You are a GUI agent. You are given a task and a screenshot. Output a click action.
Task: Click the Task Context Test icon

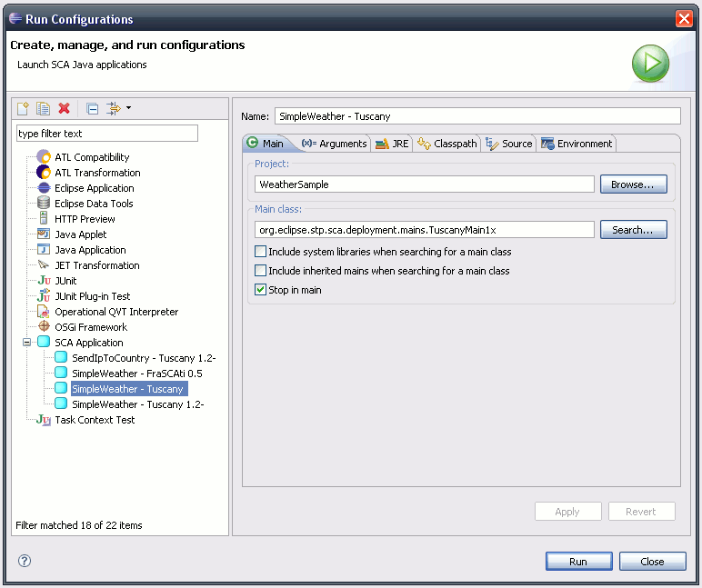click(x=44, y=420)
